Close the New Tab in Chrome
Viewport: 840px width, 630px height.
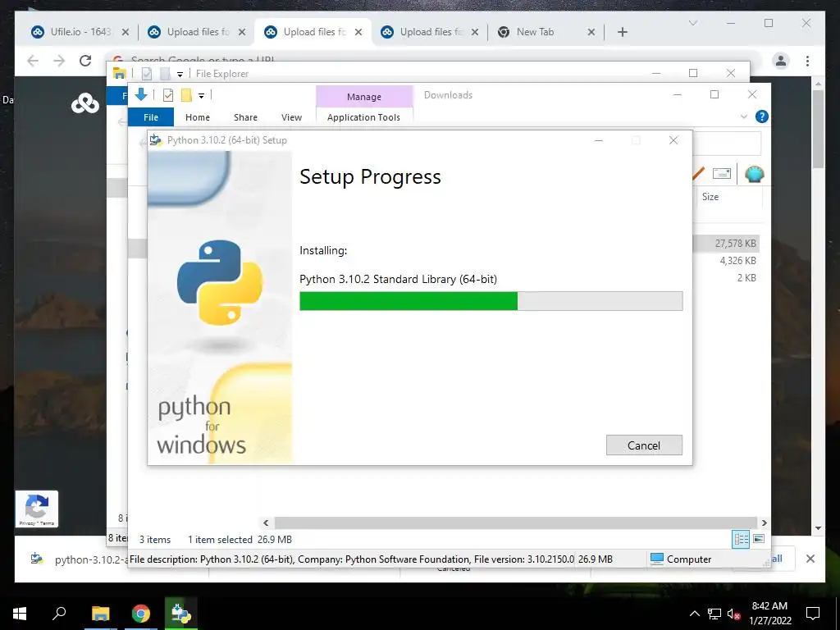(591, 32)
